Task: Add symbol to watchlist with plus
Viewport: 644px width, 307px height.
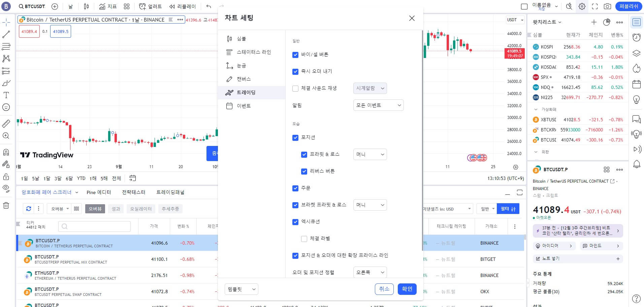Action: coord(594,22)
